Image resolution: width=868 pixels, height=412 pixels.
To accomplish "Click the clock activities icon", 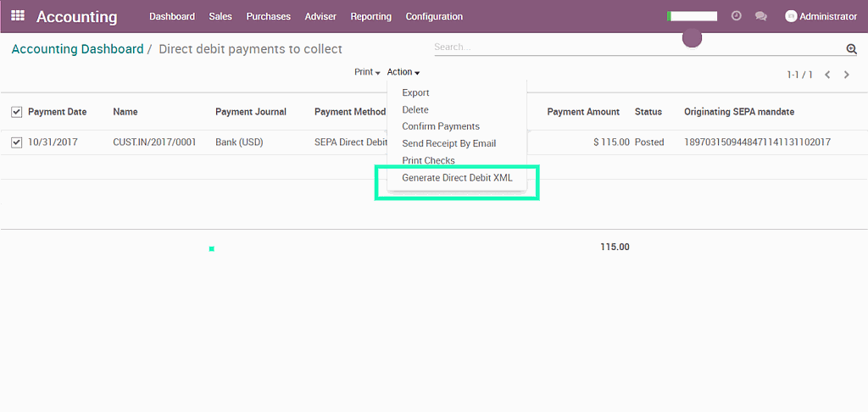I will click(x=736, y=16).
